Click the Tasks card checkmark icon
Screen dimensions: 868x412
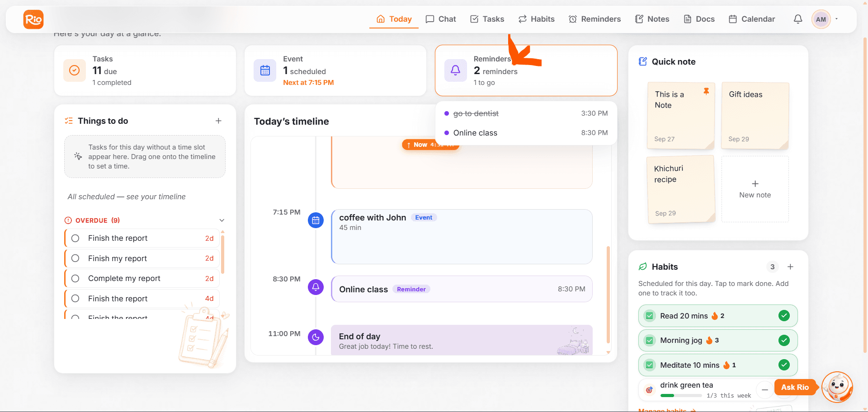[75, 70]
